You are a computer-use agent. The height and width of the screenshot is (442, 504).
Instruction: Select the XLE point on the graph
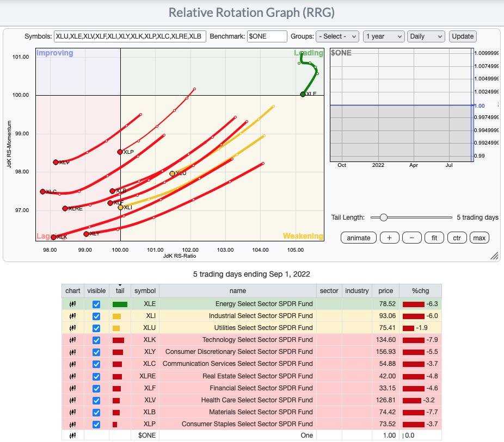[303, 94]
